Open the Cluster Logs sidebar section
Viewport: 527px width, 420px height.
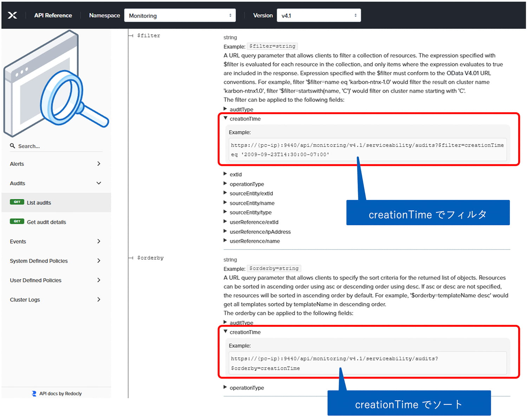(25, 299)
